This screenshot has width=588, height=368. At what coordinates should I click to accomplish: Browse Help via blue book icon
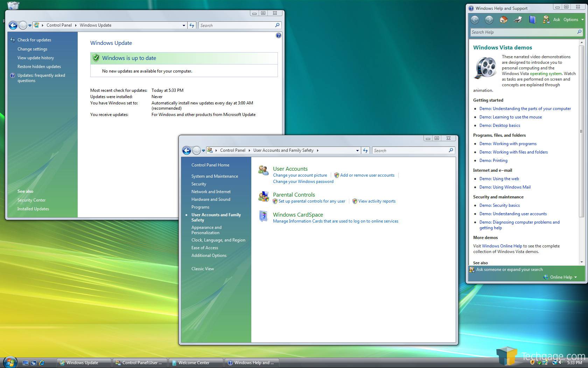click(x=532, y=20)
